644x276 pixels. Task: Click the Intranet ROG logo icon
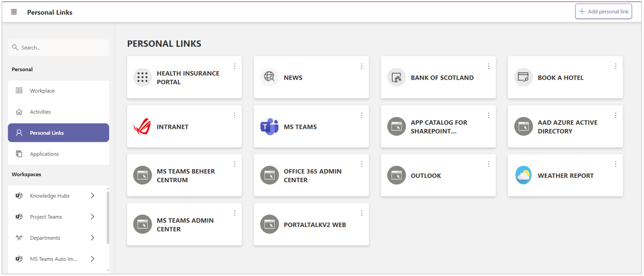142,127
